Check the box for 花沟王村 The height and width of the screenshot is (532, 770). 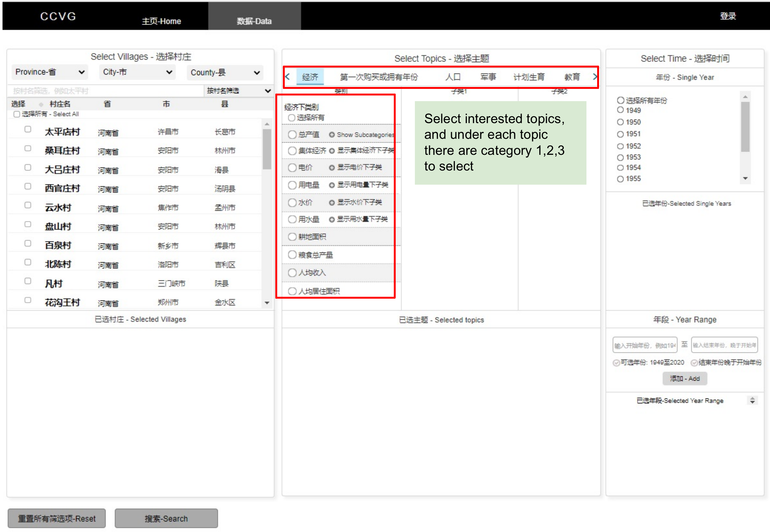point(28,300)
